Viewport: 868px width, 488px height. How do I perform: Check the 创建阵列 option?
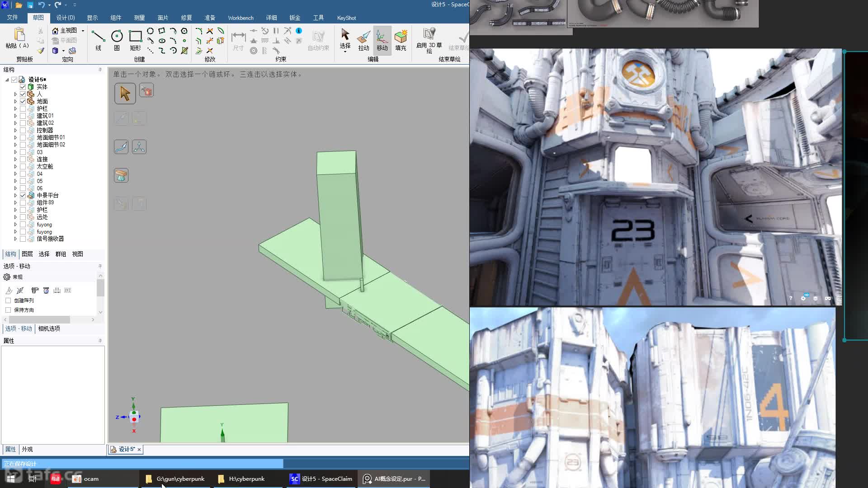[x=8, y=300]
